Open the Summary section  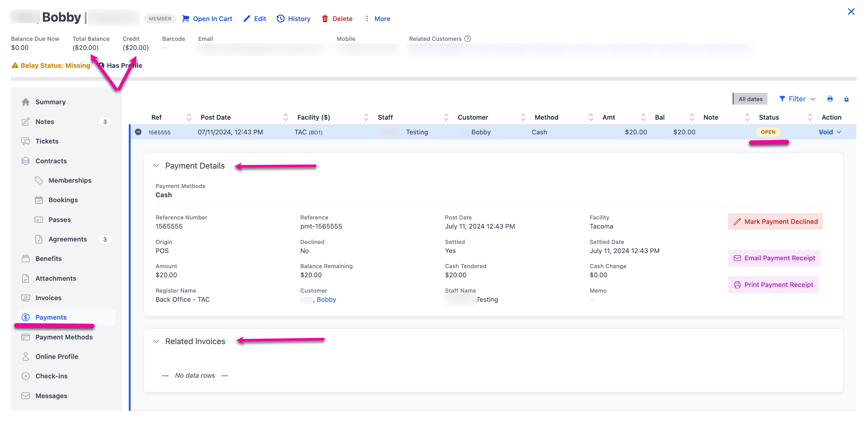coord(66,102)
